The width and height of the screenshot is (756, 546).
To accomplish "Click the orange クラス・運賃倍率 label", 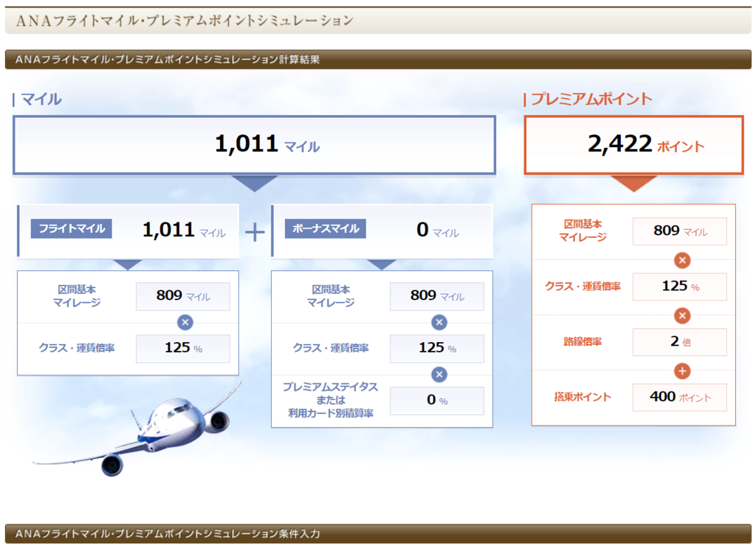I will (x=583, y=287).
